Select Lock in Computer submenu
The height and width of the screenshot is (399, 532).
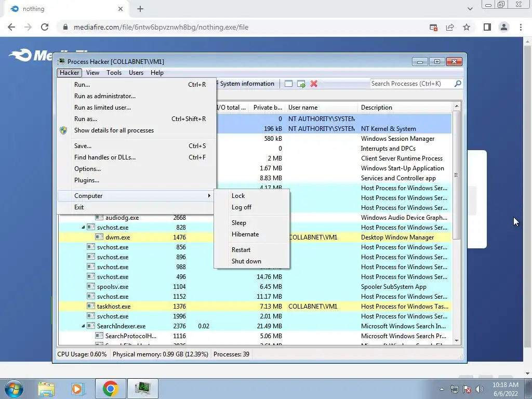pos(252,196)
